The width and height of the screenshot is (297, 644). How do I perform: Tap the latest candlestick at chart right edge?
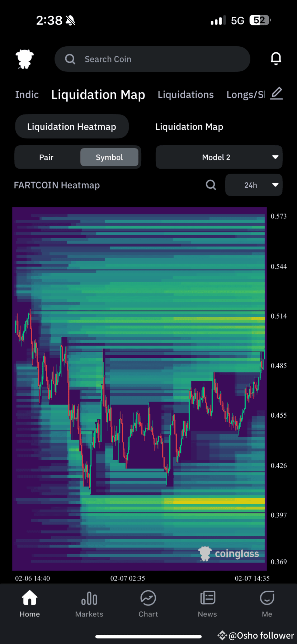click(264, 355)
